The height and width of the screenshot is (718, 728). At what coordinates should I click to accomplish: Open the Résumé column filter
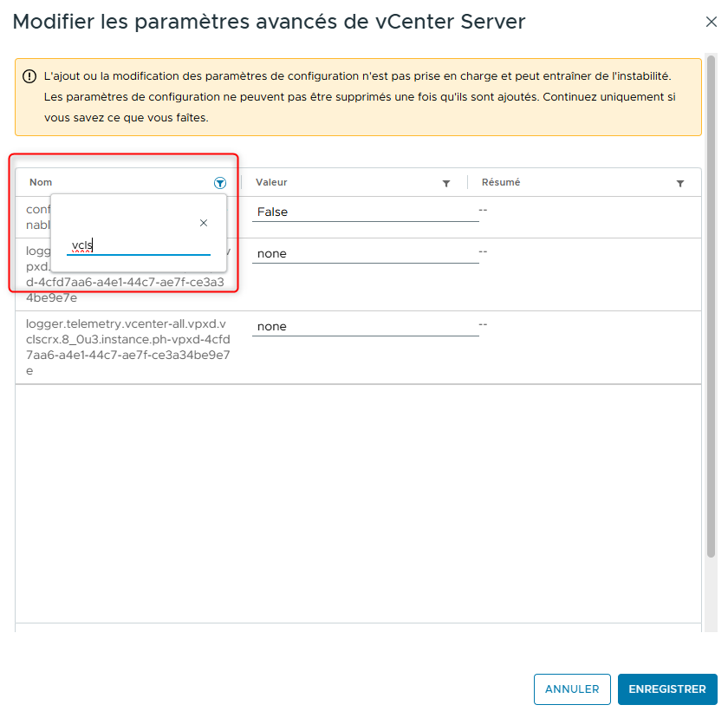click(x=680, y=183)
